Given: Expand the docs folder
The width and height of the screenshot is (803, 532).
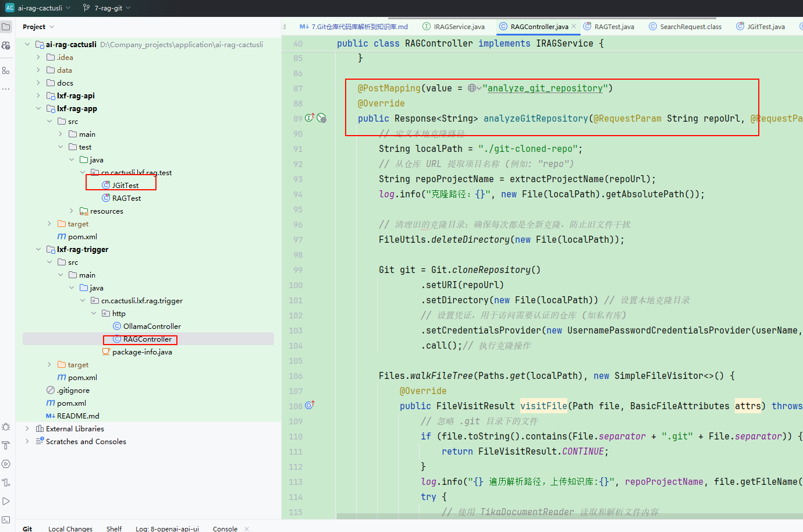Looking at the screenshot, I should (x=38, y=83).
